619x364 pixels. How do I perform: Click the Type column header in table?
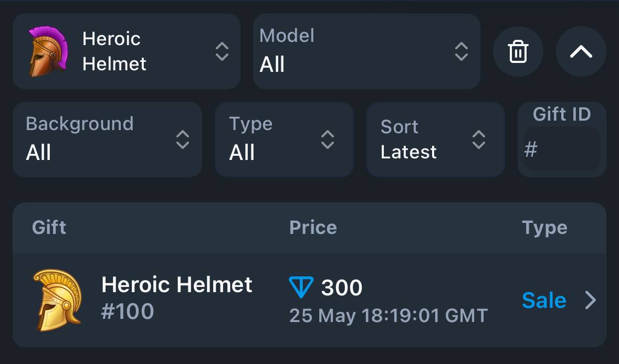(x=544, y=228)
